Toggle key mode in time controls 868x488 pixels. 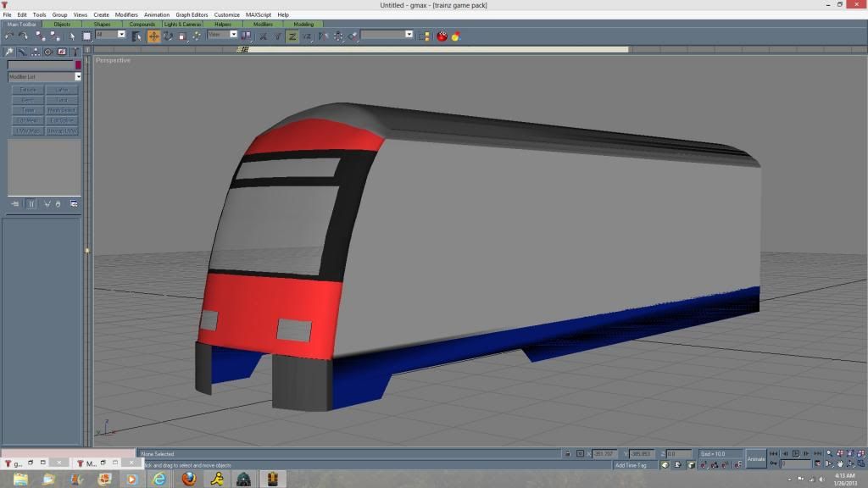click(x=773, y=464)
